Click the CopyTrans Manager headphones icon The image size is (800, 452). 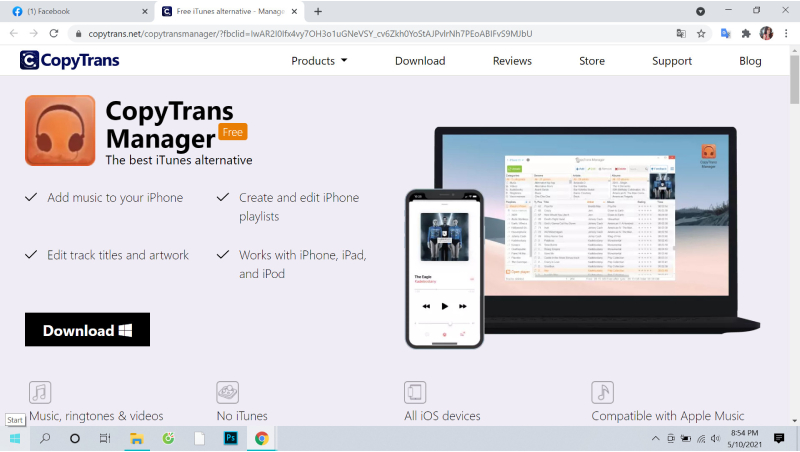60,131
